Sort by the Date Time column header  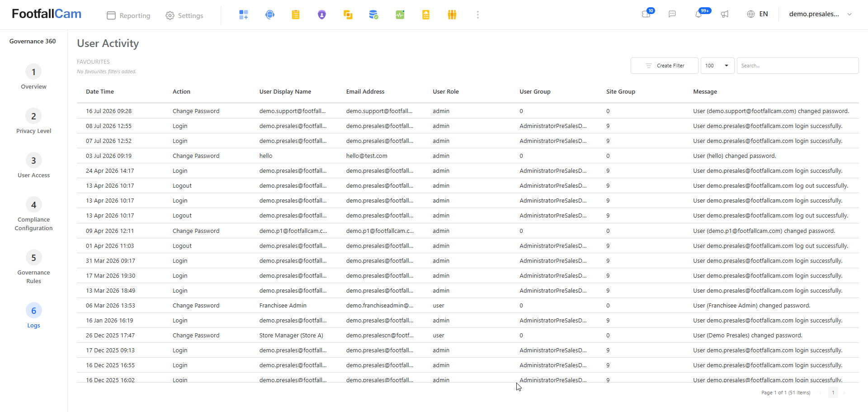(100, 91)
